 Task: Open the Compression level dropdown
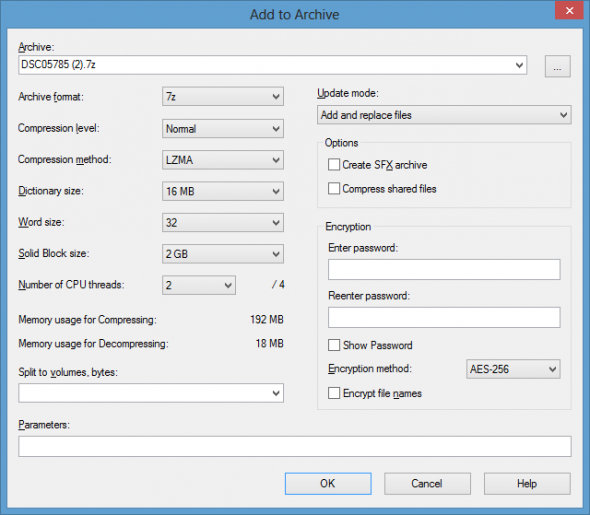coord(223,129)
